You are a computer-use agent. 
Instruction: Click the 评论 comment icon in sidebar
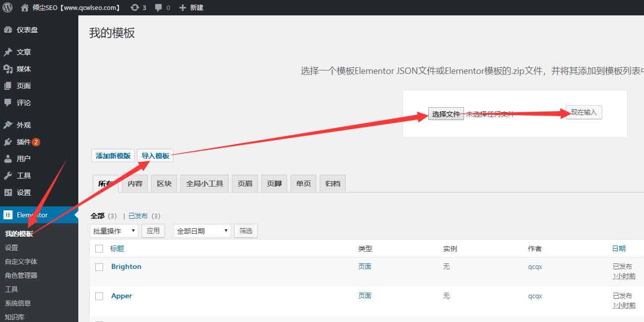8,103
